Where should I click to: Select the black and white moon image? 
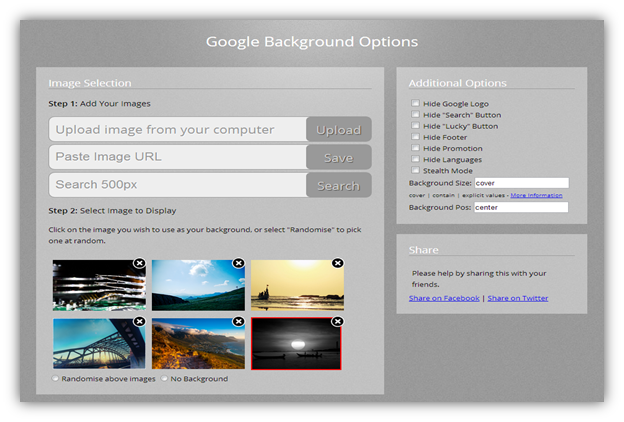[x=296, y=344]
